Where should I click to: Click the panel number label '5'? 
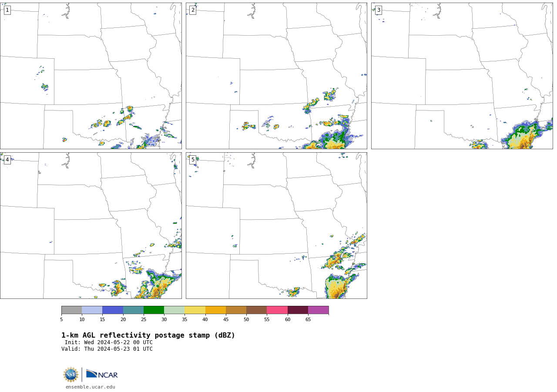pyautogui.click(x=193, y=160)
